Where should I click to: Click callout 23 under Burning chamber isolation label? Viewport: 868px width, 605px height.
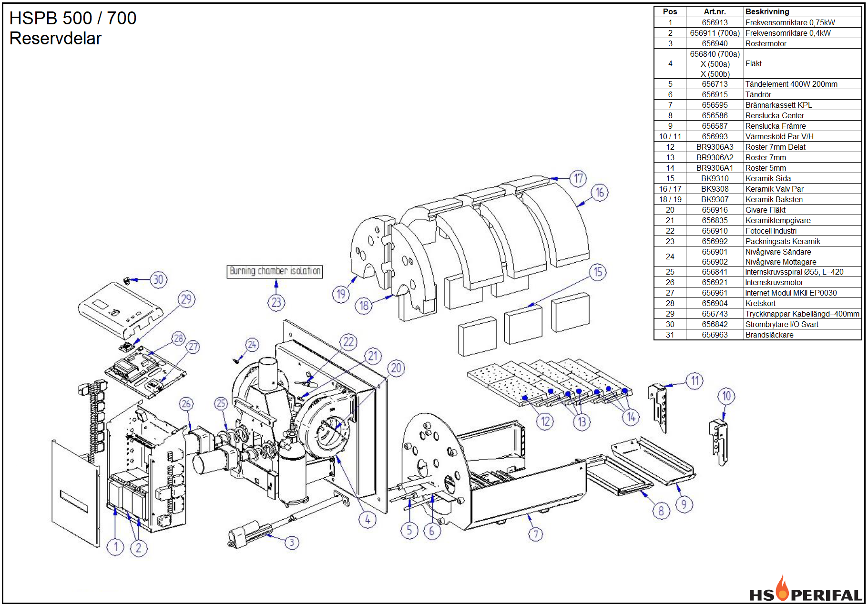276,302
